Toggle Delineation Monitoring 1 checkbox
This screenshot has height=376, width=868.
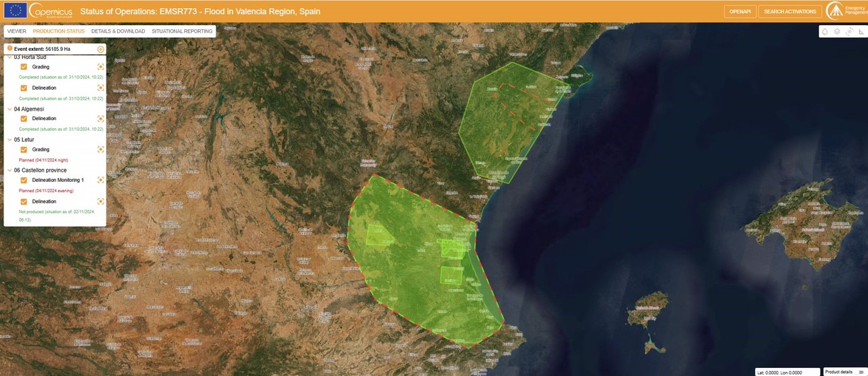click(24, 181)
